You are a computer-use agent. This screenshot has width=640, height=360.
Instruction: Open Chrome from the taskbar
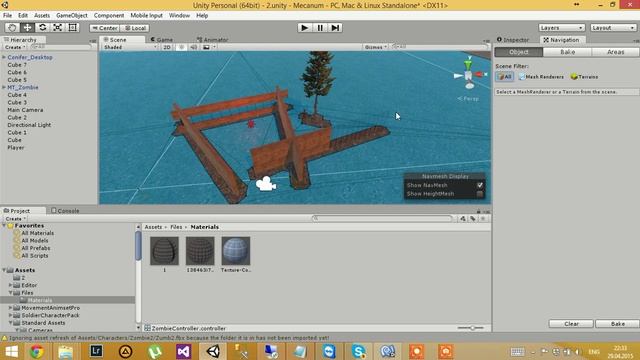click(x=37, y=351)
